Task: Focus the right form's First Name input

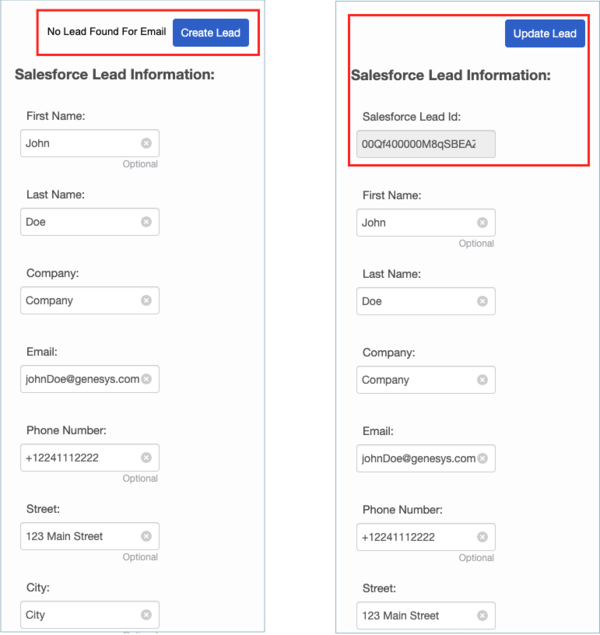Action: pos(426,222)
